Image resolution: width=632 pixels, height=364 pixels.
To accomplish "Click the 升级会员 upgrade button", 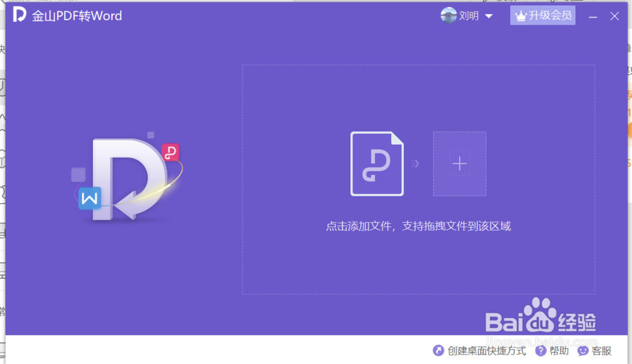I will tap(542, 15).
